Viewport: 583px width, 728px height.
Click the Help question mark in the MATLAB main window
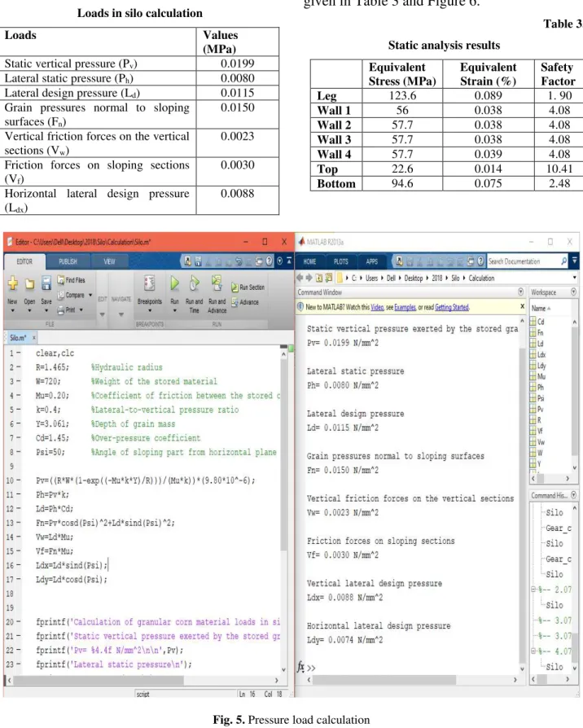[x=481, y=261]
